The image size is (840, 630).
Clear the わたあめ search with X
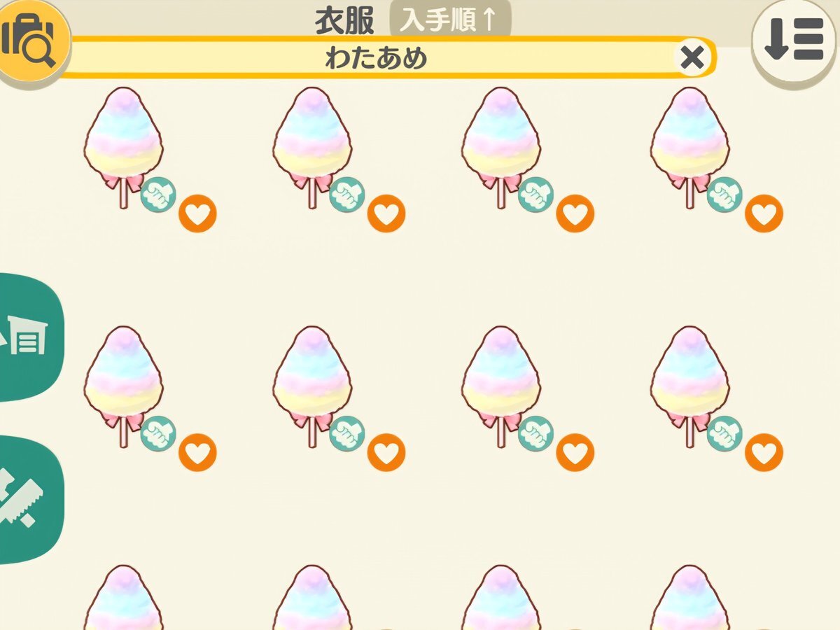[x=692, y=57]
